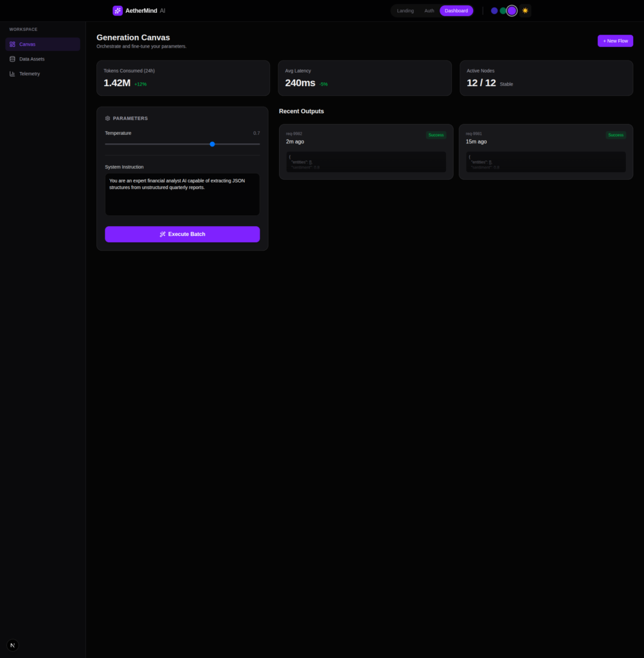
Task: Switch to the Landing tab
Action: pos(405,10)
